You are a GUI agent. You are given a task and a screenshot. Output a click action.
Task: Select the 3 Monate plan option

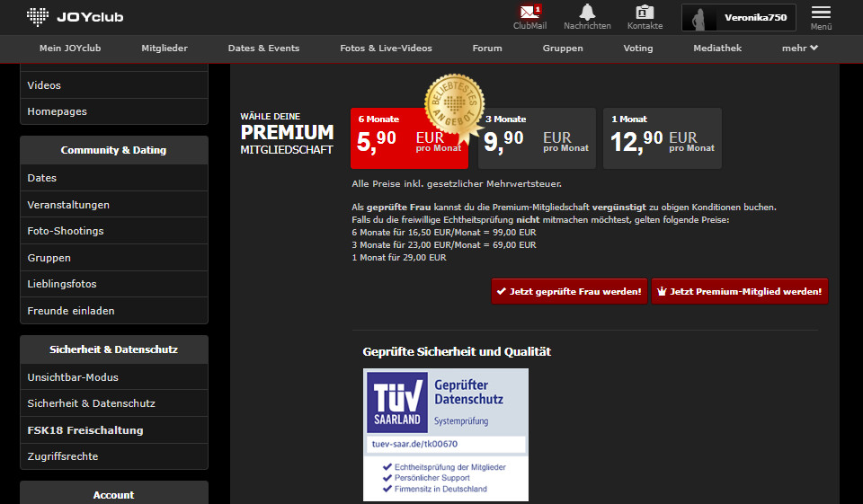(536, 138)
